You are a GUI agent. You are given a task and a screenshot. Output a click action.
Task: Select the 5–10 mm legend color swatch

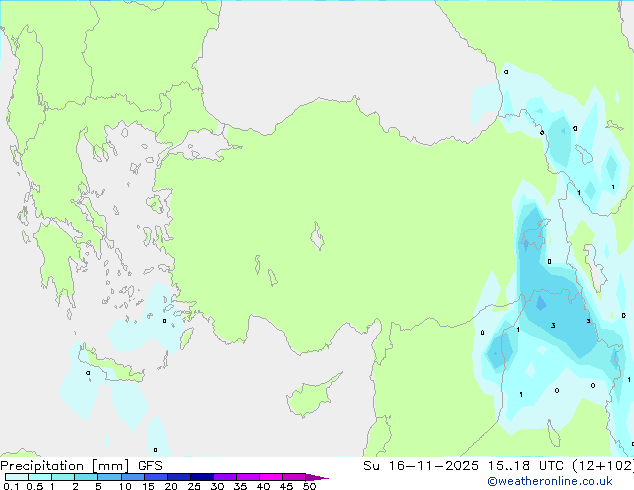pos(109,477)
